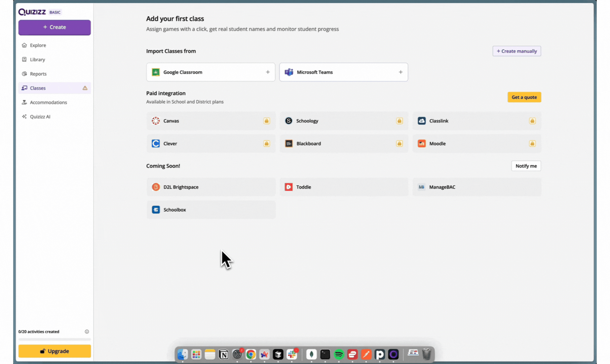The height and width of the screenshot is (364, 610).
Task: Click the activities created progress bar
Action: coord(54,339)
